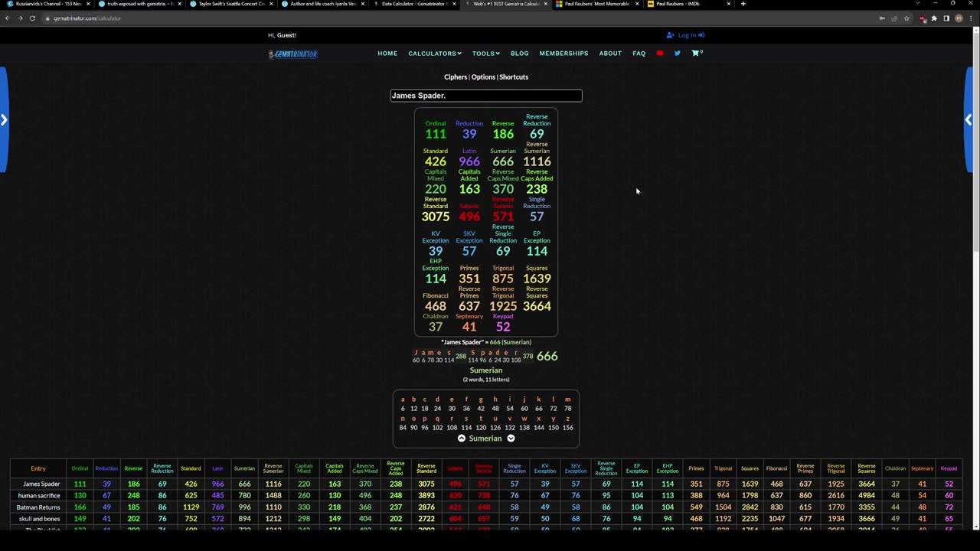
Task: Click the Log In link
Action: pos(685,35)
